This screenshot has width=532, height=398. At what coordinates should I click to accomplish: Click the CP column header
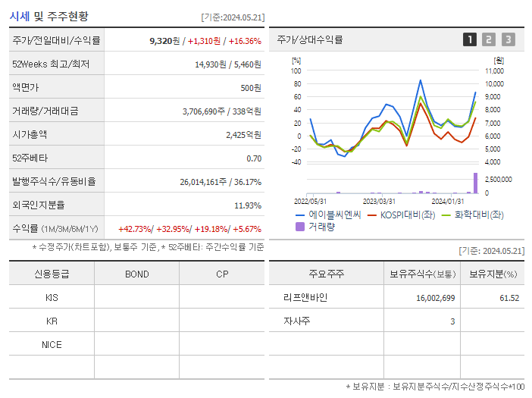[222, 274]
